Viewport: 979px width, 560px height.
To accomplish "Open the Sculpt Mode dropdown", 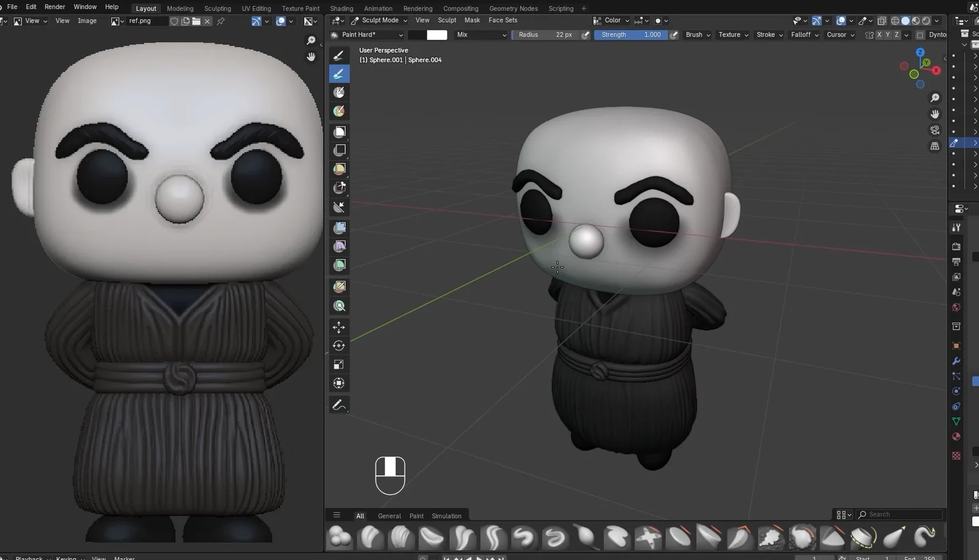I will [379, 20].
